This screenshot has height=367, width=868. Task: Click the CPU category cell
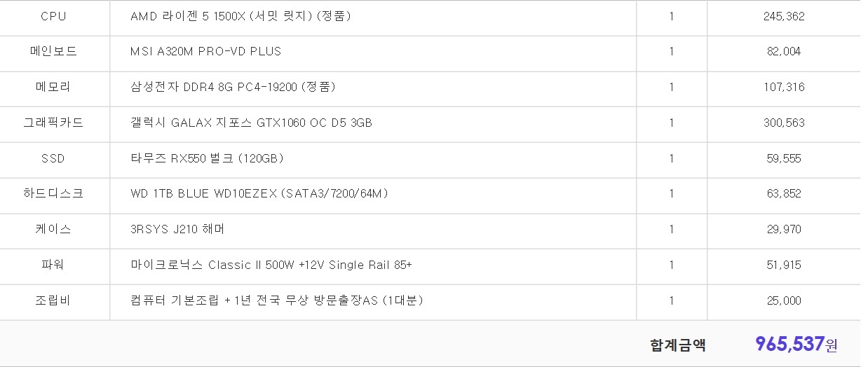click(x=53, y=16)
